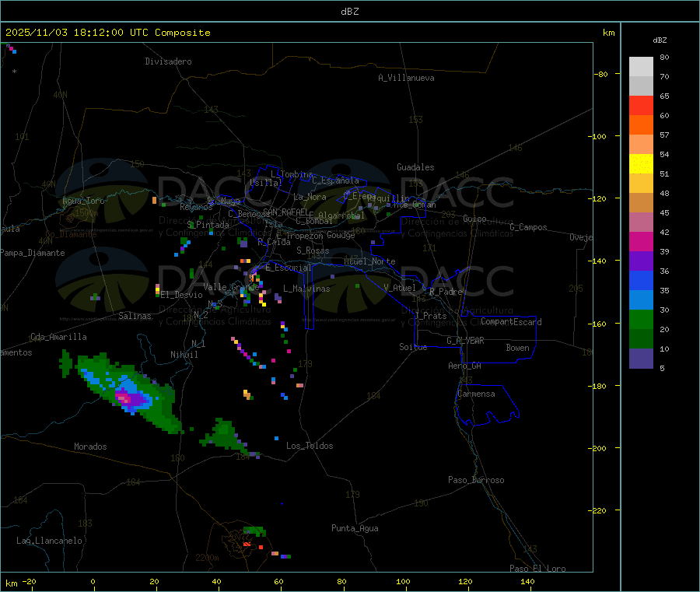
Task: Click the 'A_Villanueva' map label
Action: pyautogui.click(x=406, y=78)
